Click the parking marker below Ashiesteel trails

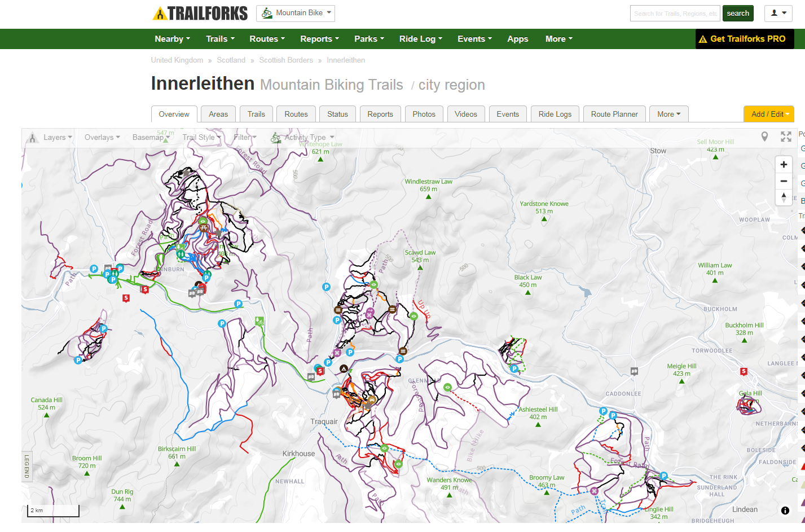click(x=514, y=368)
